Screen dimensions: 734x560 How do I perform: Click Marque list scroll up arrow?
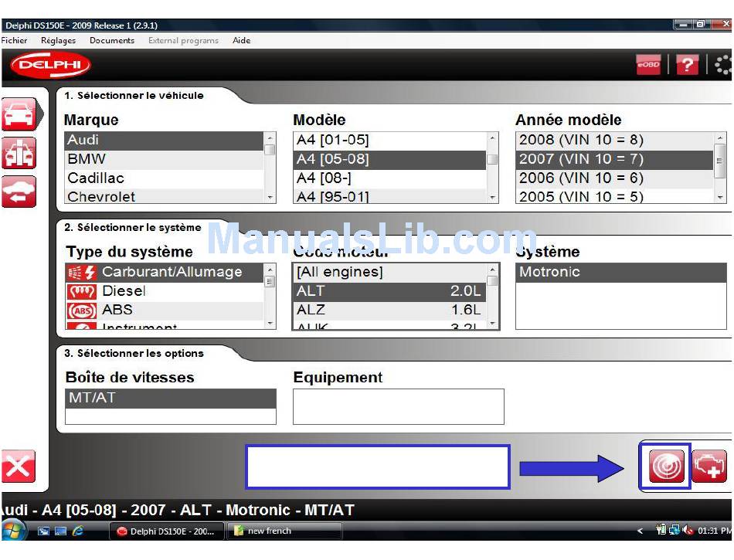pyautogui.click(x=270, y=137)
